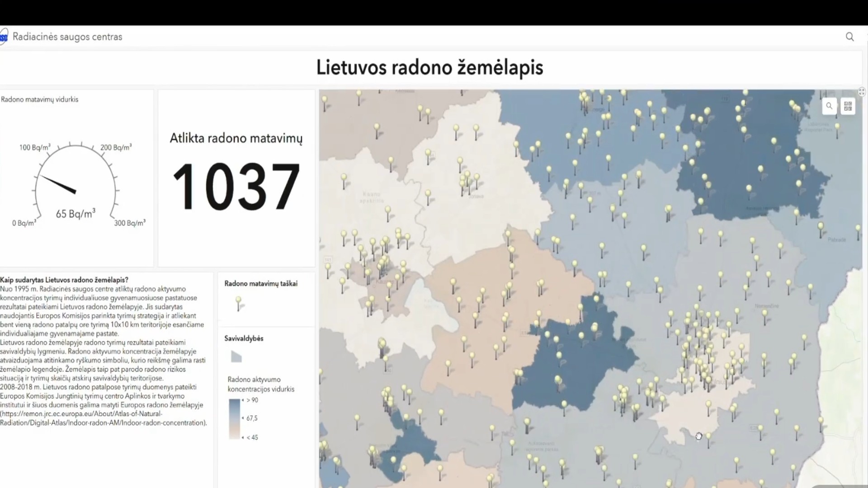Click the '65 Bq/m³' gauge value
868x488 pixels.
click(75, 214)
